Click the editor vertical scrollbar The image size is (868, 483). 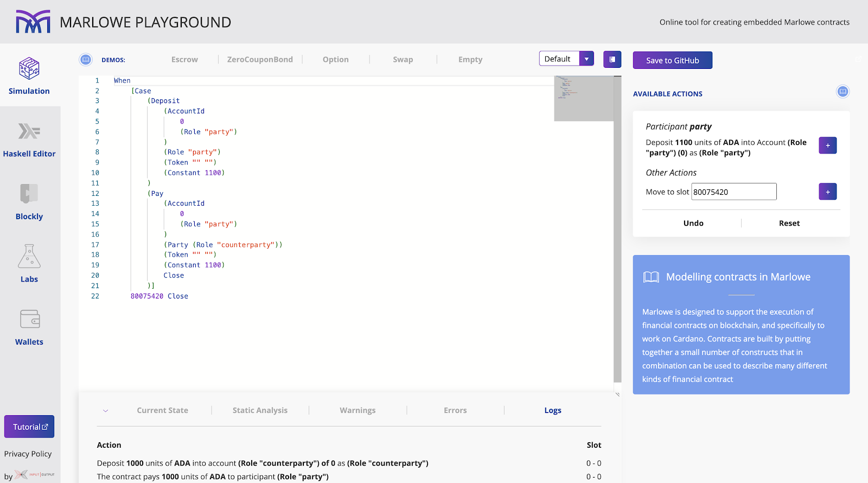(x=617, y=229)
